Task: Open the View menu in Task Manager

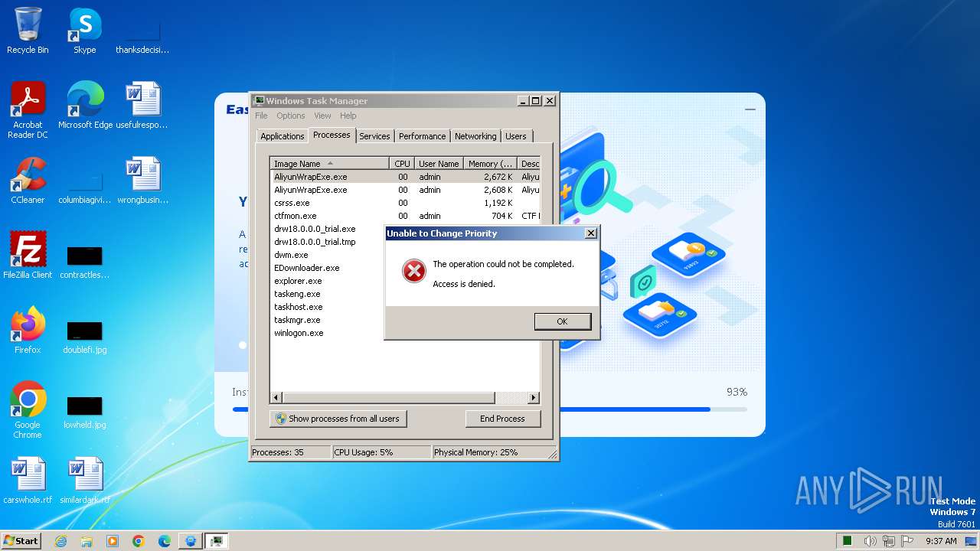Action: click(322, 116)
